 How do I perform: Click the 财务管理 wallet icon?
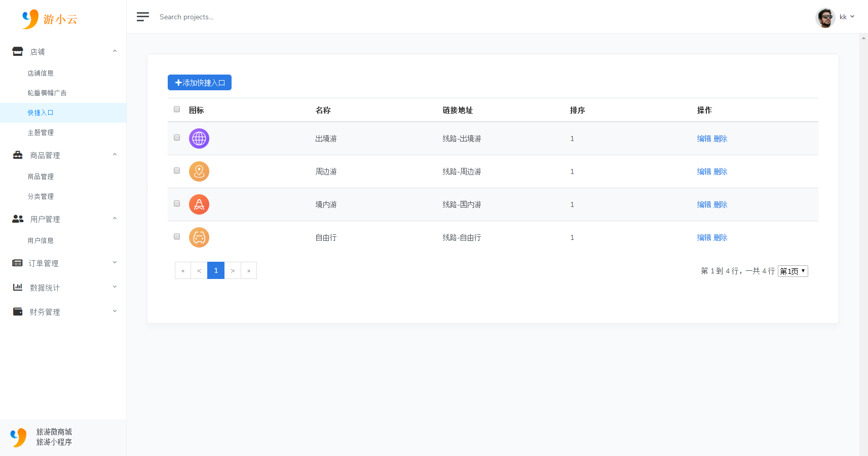pyautogui.click(x=18, y=311)
